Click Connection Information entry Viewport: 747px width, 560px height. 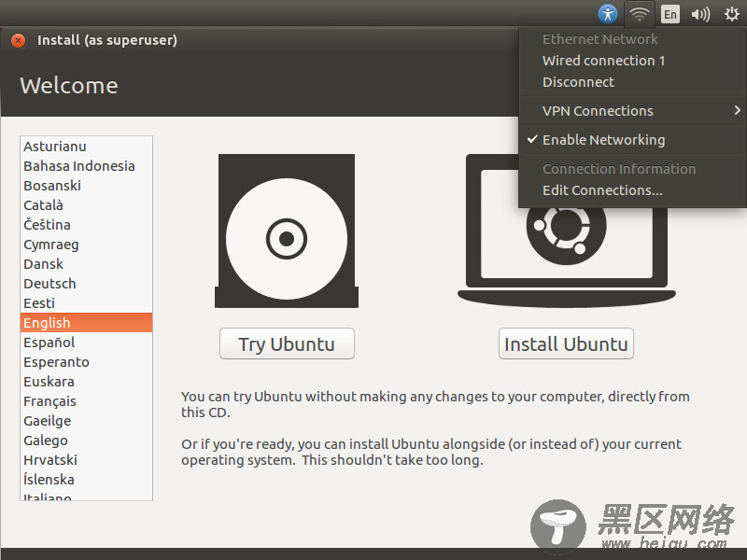tap(632, 169)
